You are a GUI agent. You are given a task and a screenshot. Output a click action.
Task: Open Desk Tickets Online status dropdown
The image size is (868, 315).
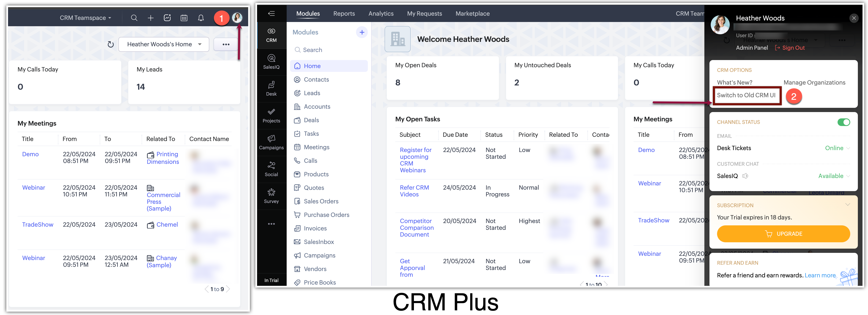[x=837, y=148]
